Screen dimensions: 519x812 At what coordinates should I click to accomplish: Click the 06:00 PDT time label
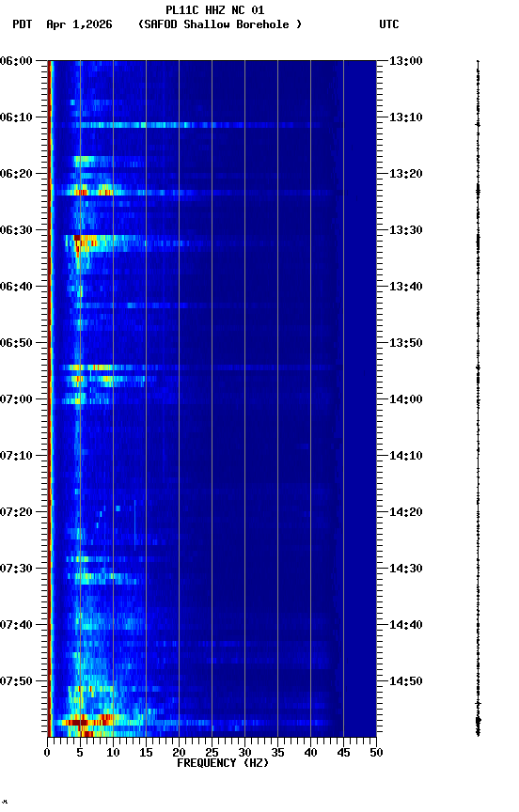point(16,61)
